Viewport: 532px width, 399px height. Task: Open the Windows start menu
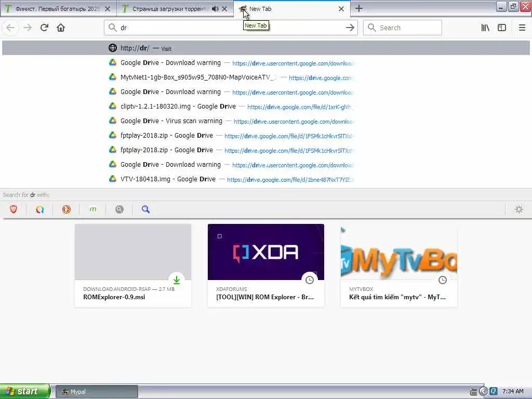pos(25,391)
